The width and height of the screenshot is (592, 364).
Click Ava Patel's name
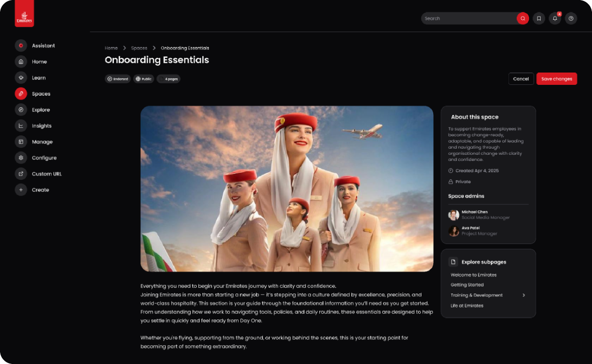(x=471, y=228)
